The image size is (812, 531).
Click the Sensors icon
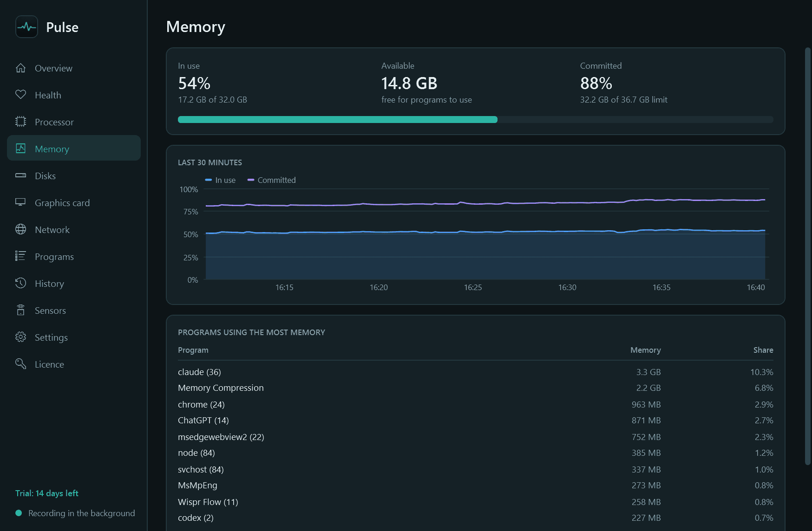point(20,310)
